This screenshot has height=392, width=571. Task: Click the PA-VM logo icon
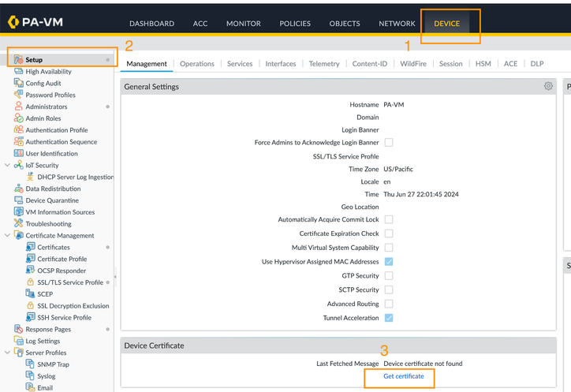[x=14, y=23]
